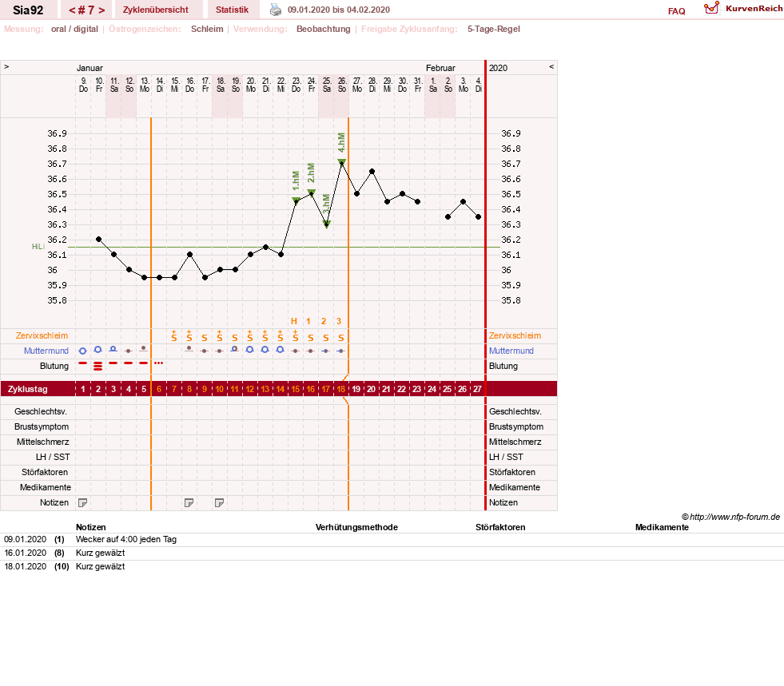Click spotting dots symbol on cycle day 6

tap(158, 363)
